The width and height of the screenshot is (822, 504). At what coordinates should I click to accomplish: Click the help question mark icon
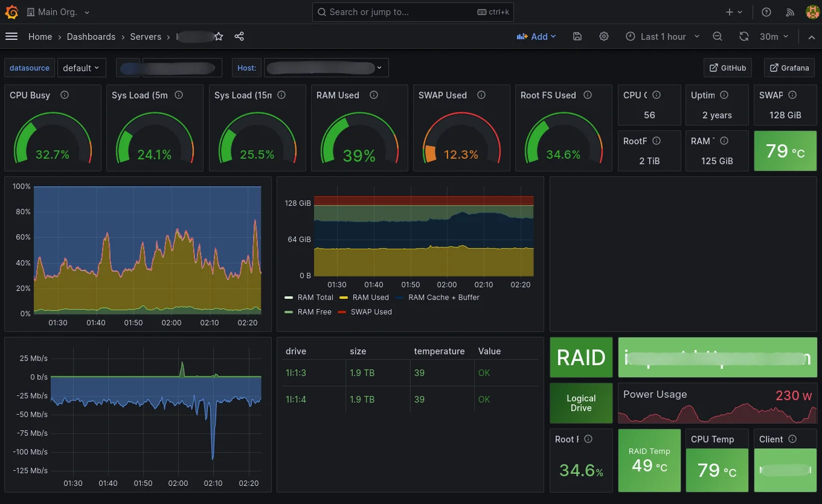coord(766,11)
